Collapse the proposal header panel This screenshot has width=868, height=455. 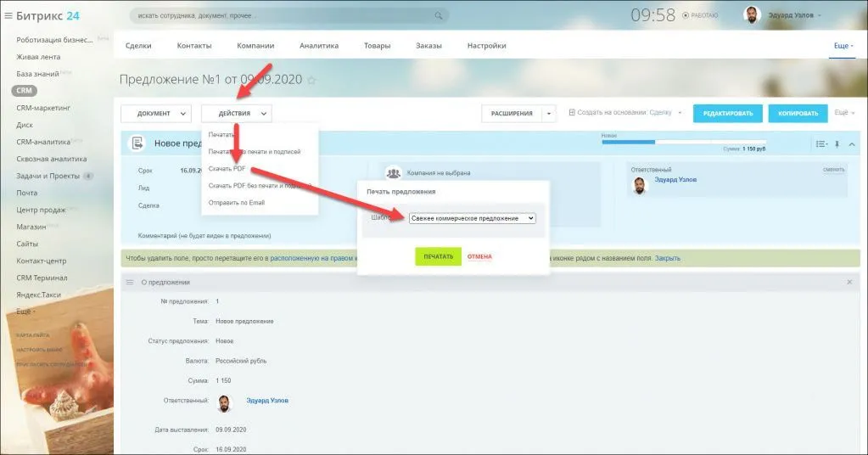coord(852,144)
